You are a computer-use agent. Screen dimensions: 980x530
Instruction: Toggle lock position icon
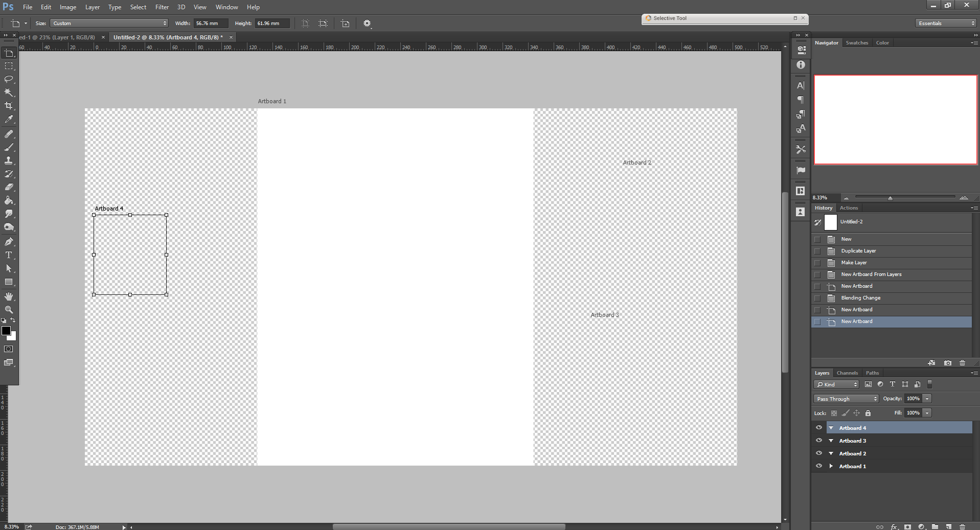857,413
